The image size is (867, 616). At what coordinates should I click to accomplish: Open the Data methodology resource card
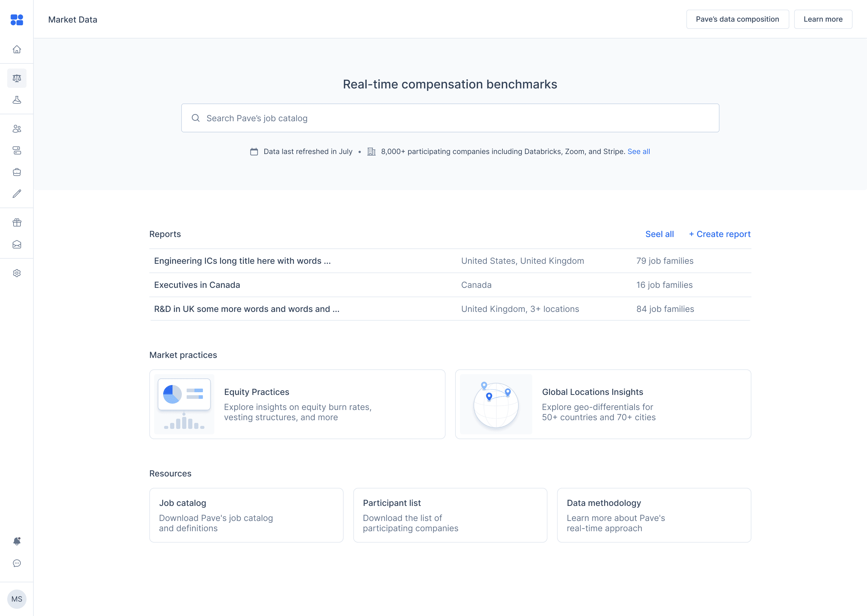coord(654,515)
